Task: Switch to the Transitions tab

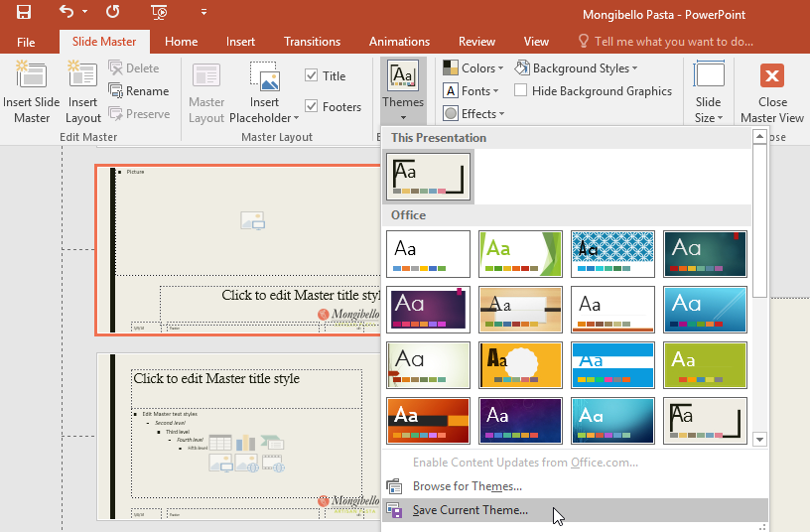Action: click(x=312, y=42)
